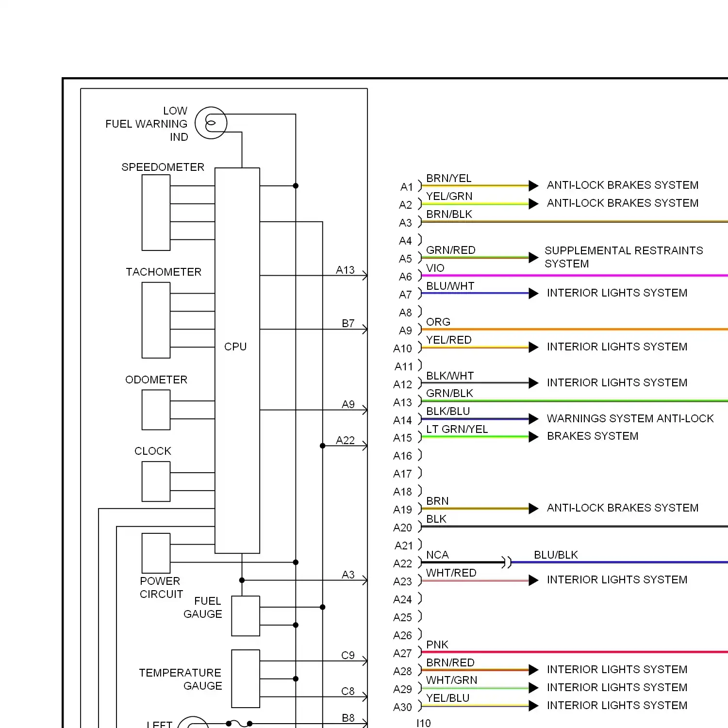Click the NCA wire label

(x=437, y=555)
